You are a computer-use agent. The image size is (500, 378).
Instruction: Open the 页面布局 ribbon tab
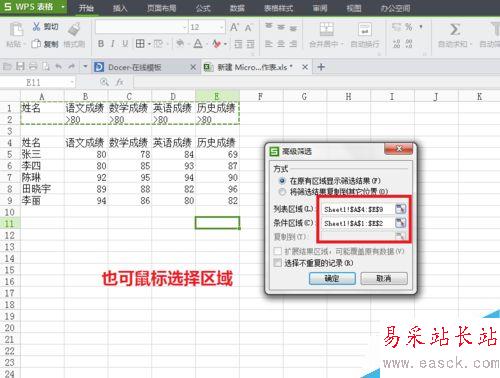(x=162, y=8)
